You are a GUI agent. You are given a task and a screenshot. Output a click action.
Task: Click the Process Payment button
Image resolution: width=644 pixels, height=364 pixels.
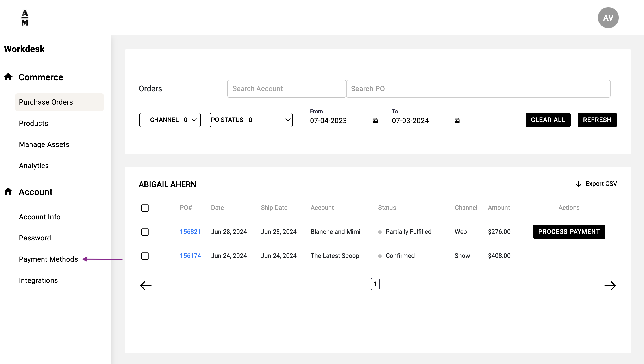(569, 232)
